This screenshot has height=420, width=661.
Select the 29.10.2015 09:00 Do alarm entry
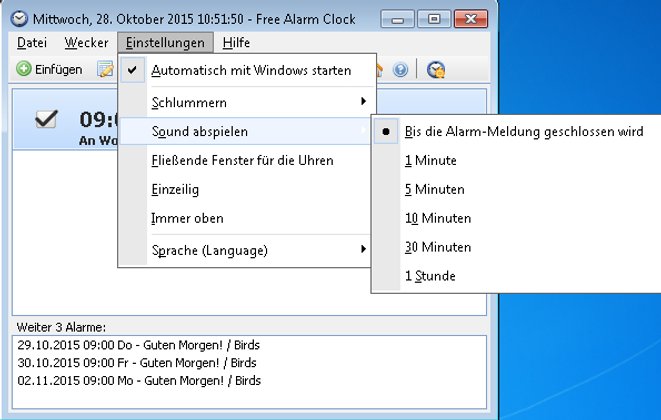[x=139, y=345]
